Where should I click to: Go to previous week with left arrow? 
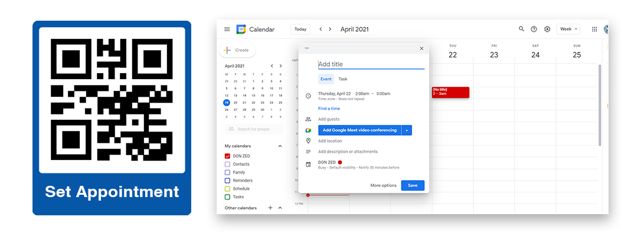321,29
